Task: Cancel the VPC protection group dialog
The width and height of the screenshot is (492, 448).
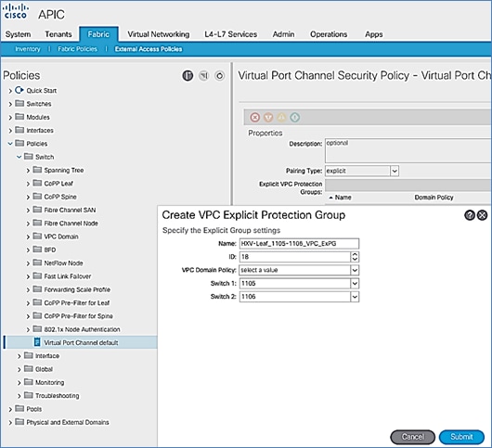Action: 412,437
